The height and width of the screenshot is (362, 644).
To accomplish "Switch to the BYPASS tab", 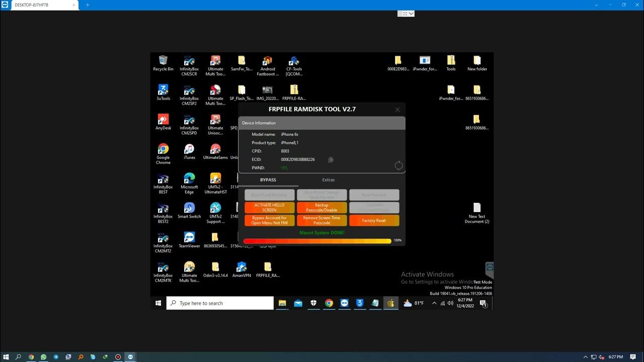I will click(x=268, y=180).
